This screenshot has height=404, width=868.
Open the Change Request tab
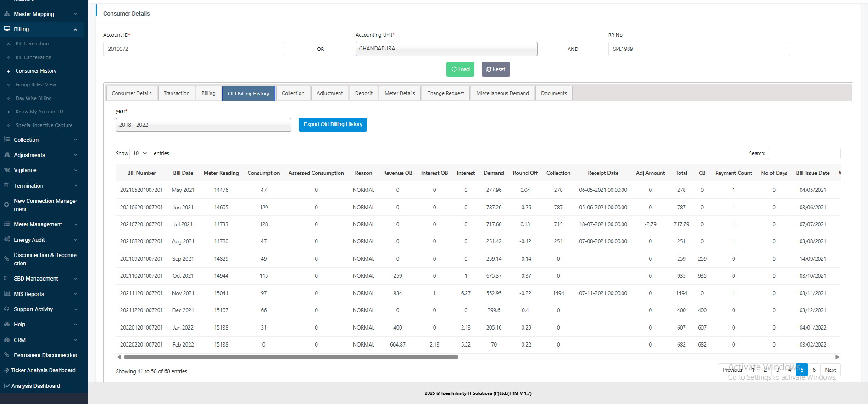pos(445,93)
